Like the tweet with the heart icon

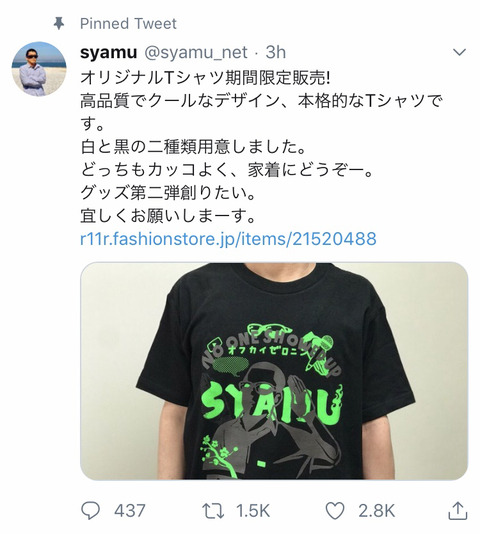point(335,511)
